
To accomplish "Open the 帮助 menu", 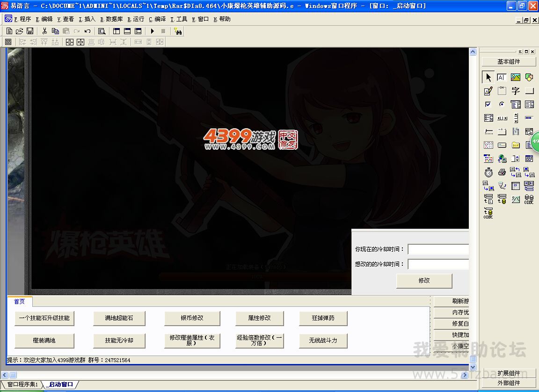I will pos(222,19).
